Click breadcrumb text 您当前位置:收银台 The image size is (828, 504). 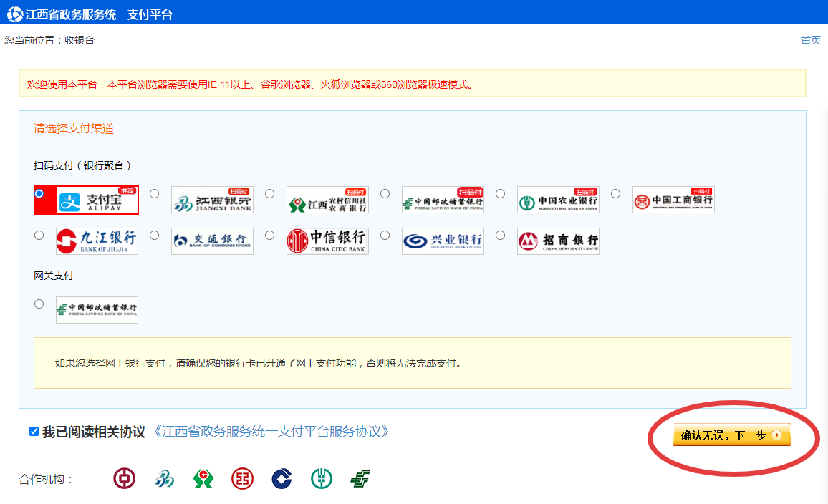click(49, 40)
